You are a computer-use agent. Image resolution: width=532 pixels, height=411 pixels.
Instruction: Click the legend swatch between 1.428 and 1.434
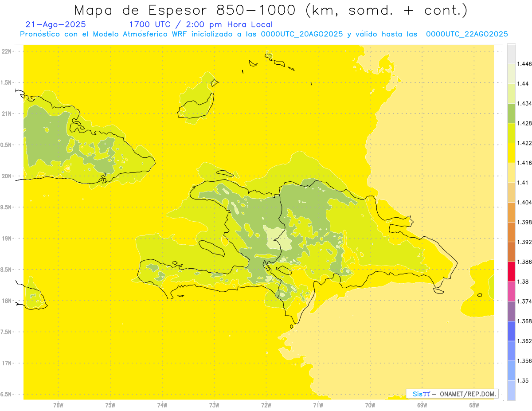click(511, 113)
